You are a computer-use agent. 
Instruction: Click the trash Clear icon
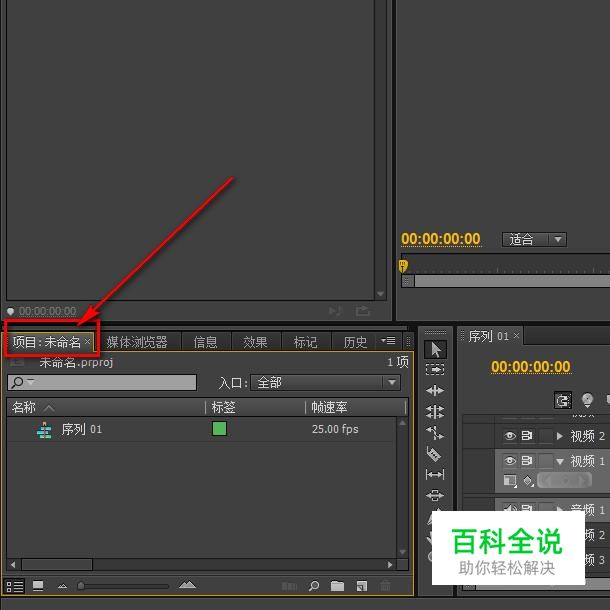click(385, 586)
